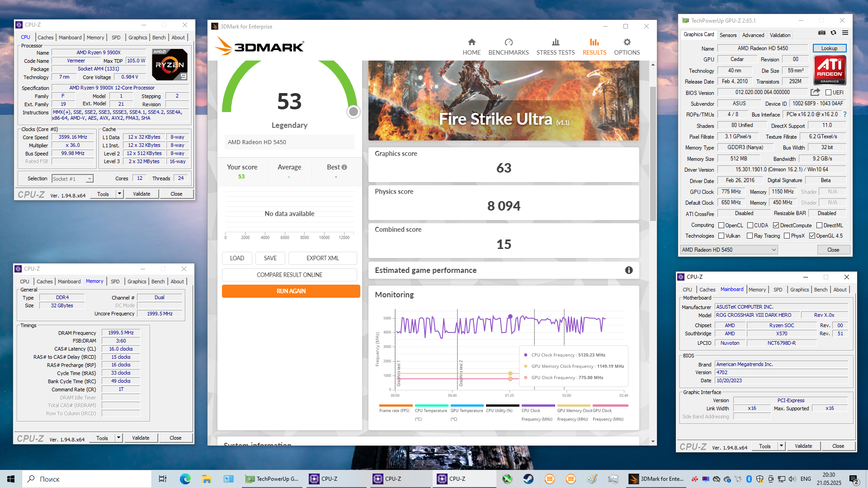The width and height of the screenshot is (868, 488).
Task: Open Steam from the taskbar
Action: [x=528, y=479]
